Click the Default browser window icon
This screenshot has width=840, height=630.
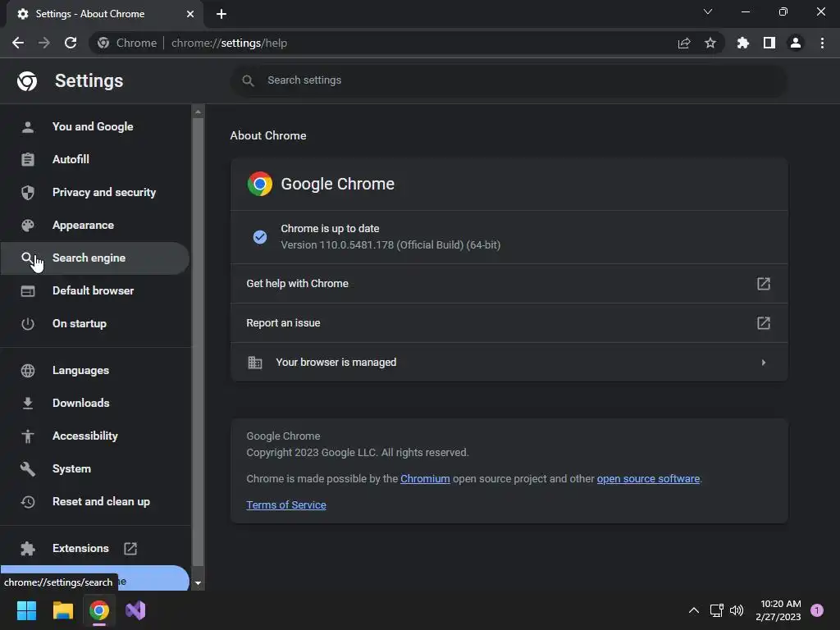click(x=28, y=291)
